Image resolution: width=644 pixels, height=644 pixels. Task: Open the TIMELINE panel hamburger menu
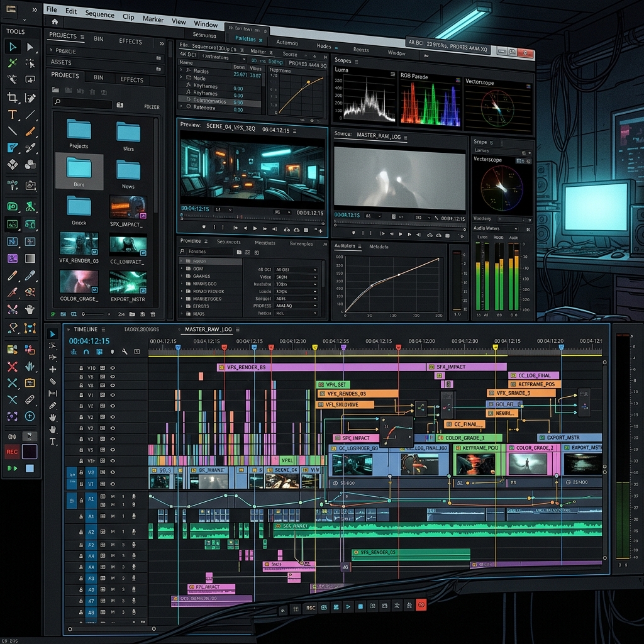(x=103, y=330)
